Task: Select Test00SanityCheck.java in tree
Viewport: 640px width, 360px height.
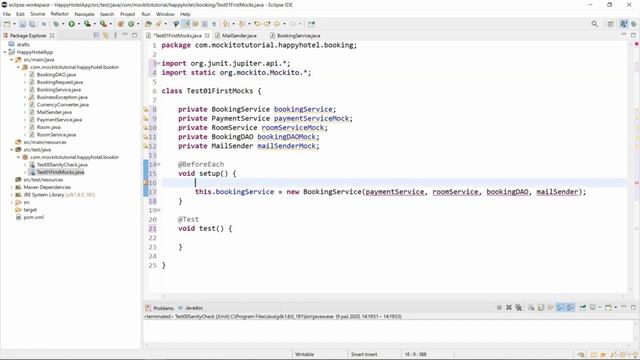Action: [x=62, y=164]
